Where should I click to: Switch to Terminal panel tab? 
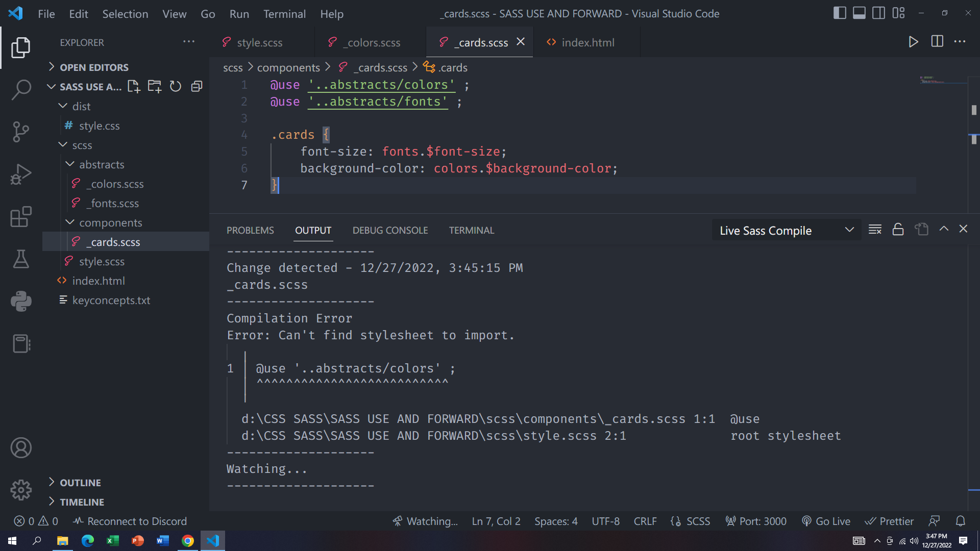pos(472,230)
